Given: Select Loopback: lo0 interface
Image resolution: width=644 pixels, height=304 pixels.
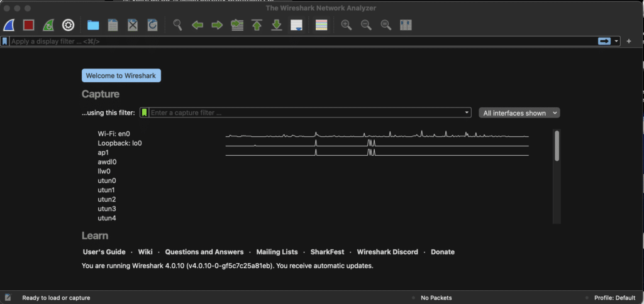Looking at the screenshot, I should 119,143.
